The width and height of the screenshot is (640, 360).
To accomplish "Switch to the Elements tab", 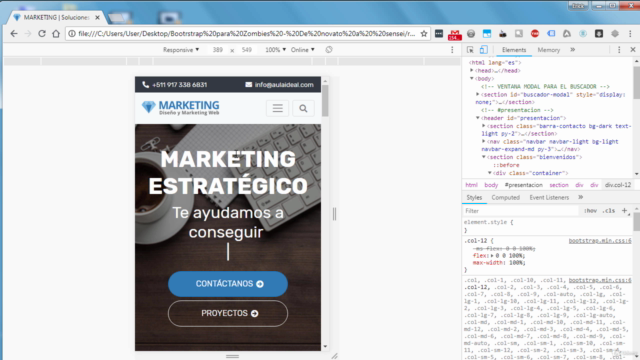I will [514, 50].
